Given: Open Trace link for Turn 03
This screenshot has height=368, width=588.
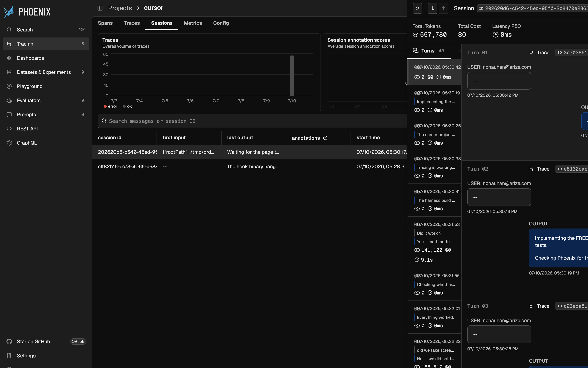Looking at the screenshot, I should (540, 306).
